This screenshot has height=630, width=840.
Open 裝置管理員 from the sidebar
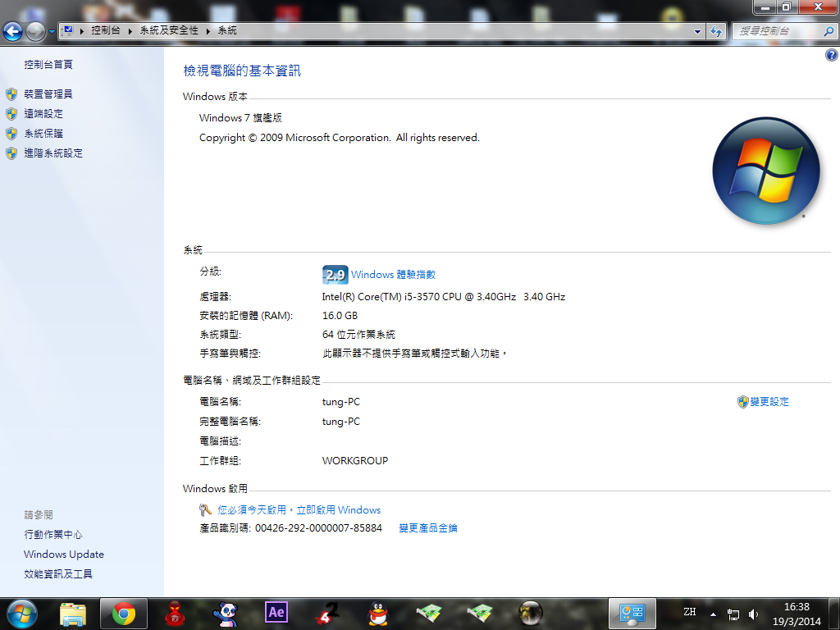[48, 94]
